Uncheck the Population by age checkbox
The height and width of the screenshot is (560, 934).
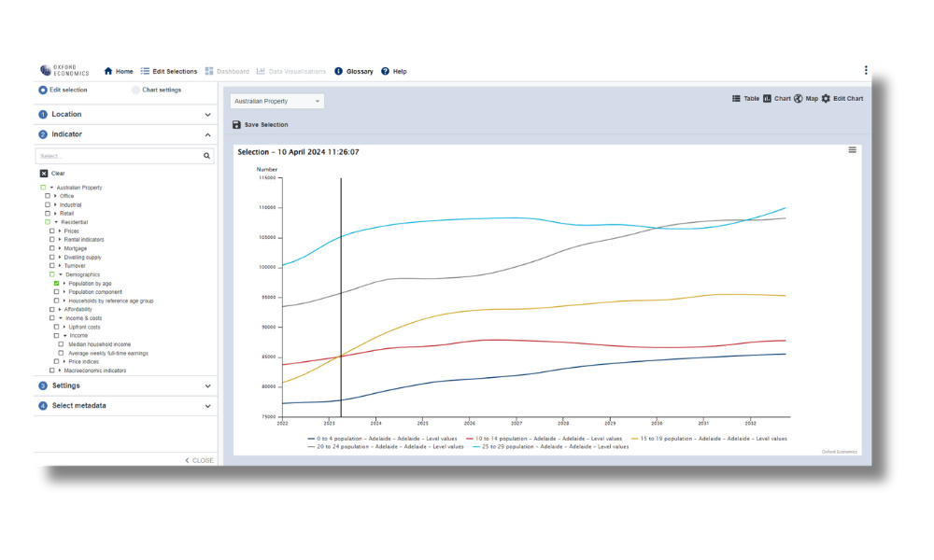tap(57, 283)
